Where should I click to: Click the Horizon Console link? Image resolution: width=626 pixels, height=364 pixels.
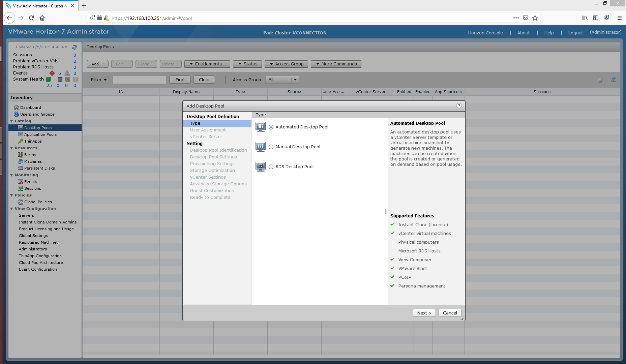(485, 33)
